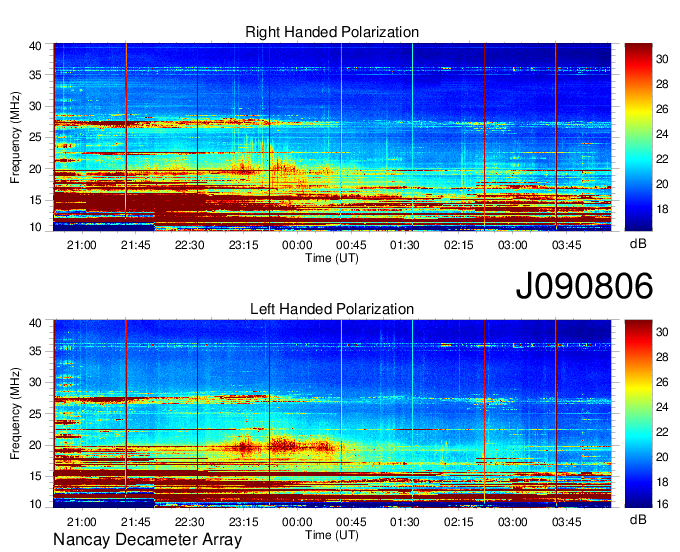Click '00:00' on the top time axis
This screenshot has height=552, width=680.
click(x=297, y=245)
